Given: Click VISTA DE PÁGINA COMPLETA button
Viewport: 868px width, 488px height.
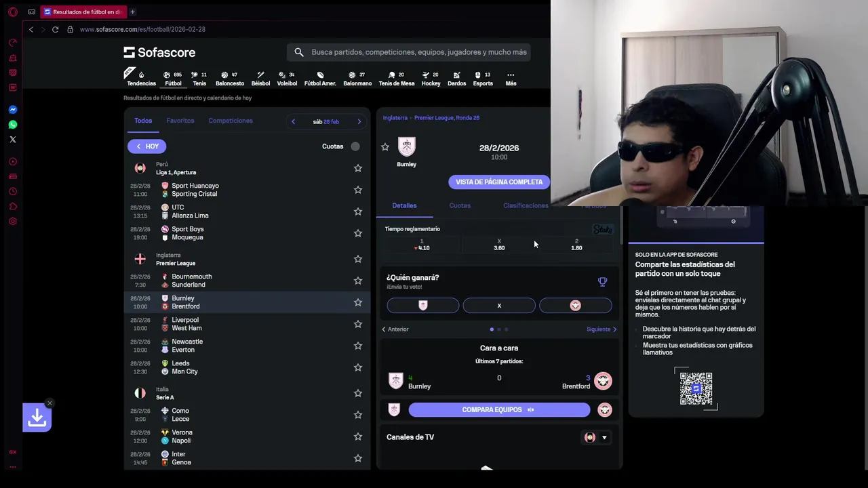Looking at the screenshot, I should [x=498, y=182].
